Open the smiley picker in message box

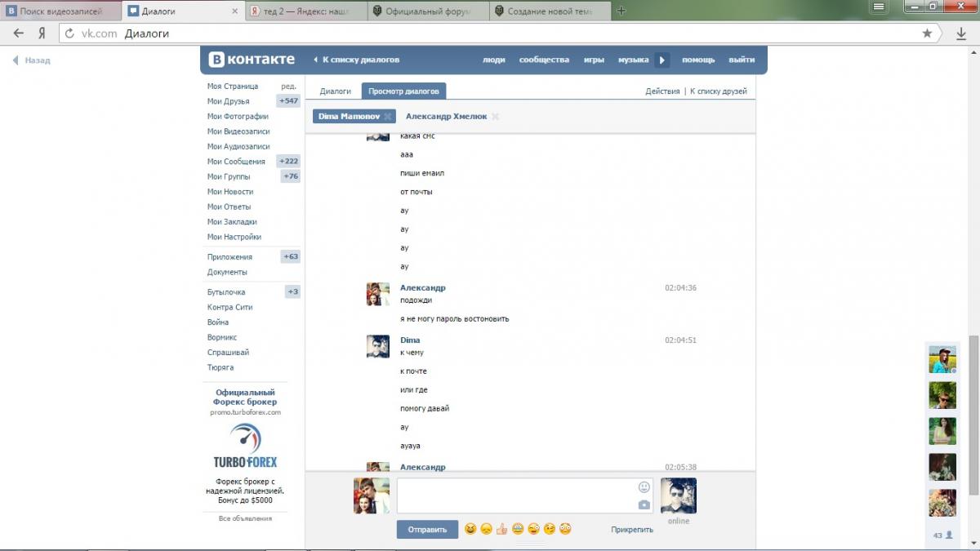click(x=644, y=487)
